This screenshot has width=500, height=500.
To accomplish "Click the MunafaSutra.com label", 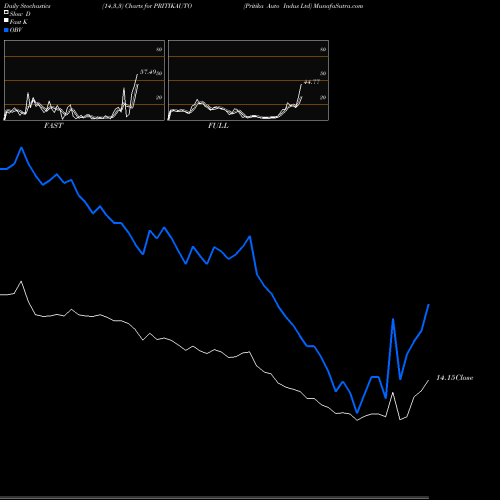I will 338,6.
